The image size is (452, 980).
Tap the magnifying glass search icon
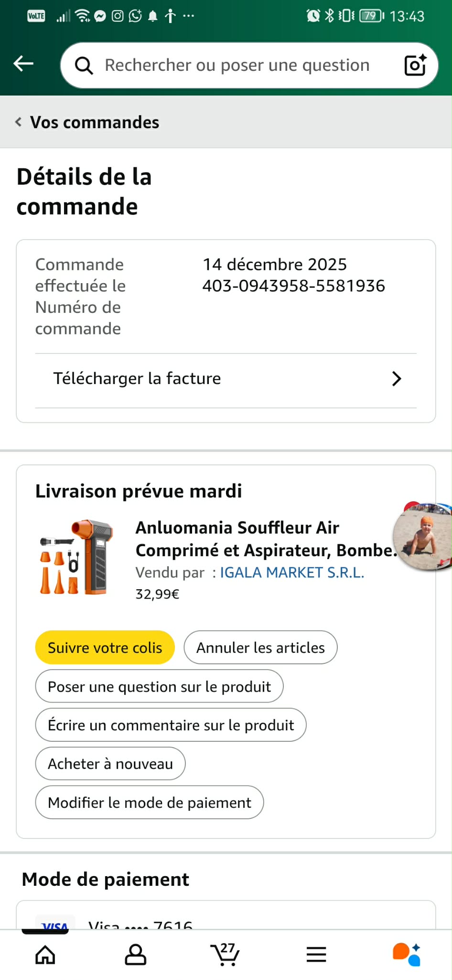coord(84,66)
